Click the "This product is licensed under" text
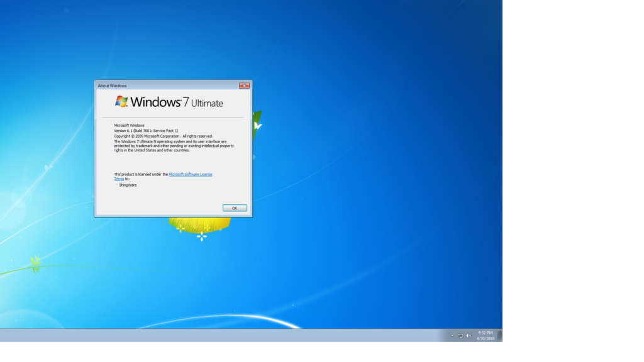The width and height of the screenshot is (644, 362). coord(141,174)
